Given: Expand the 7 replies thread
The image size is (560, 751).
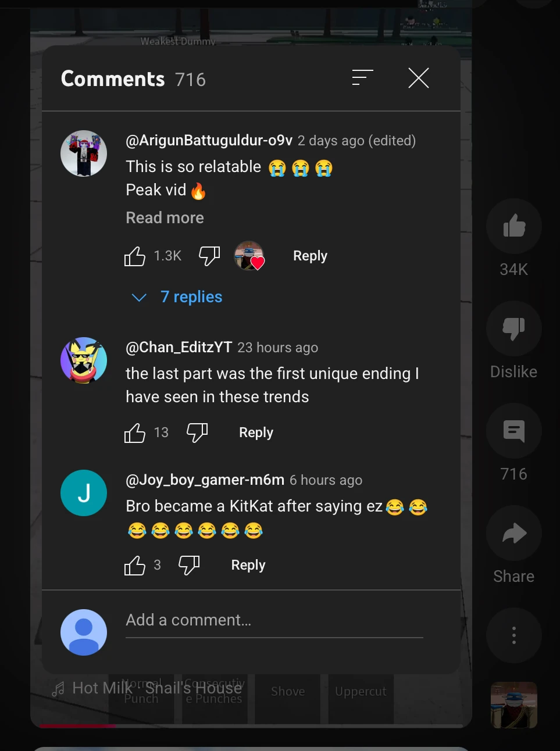Looking at the screenshot, I should pyautogui.click(x=191, y=297).
